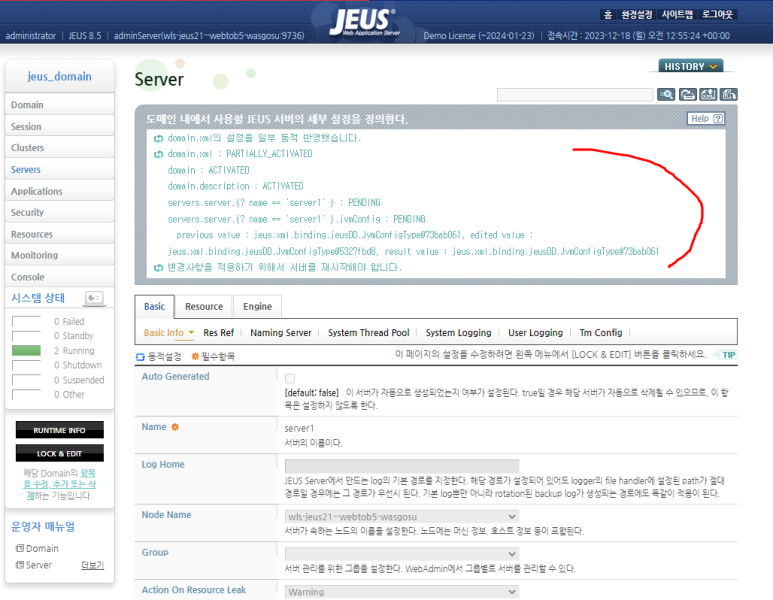Viewport: 773px width, 600px height.
Task: Open the Tm Config sub-tab
Action: pos(600,333)
